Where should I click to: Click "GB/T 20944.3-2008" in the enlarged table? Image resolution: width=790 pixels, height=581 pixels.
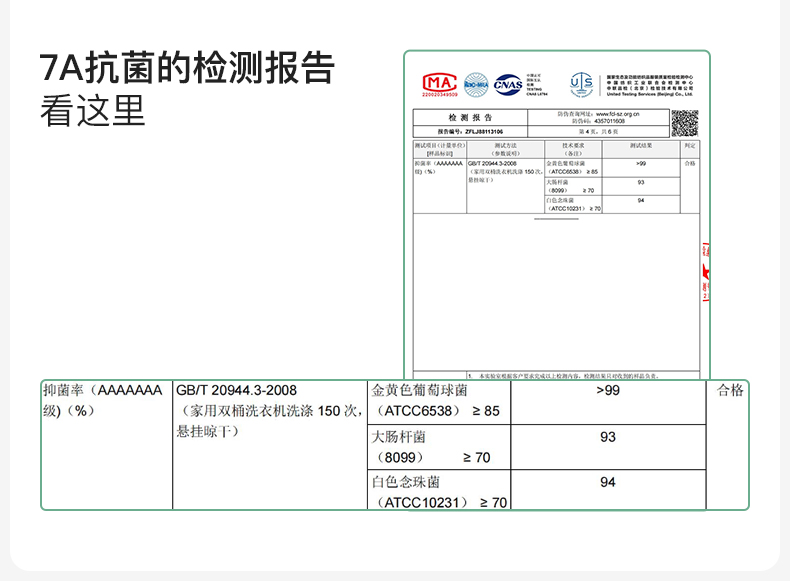(236, 390)
